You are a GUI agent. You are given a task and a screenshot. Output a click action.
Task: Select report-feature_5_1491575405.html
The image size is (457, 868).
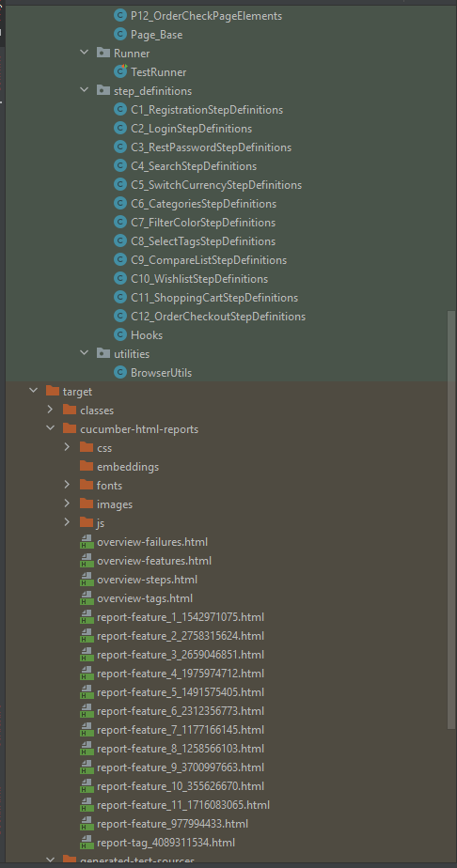(x=181, y=692)
